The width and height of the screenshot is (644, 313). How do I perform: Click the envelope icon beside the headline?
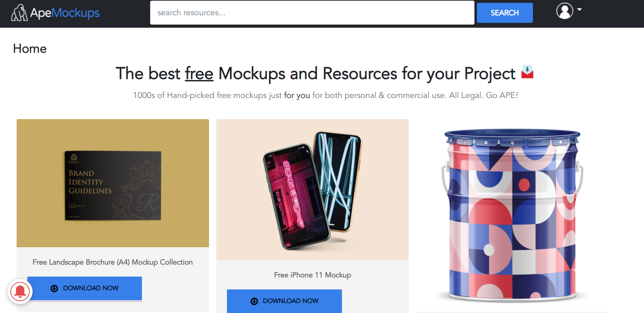(x=527, y=72)
